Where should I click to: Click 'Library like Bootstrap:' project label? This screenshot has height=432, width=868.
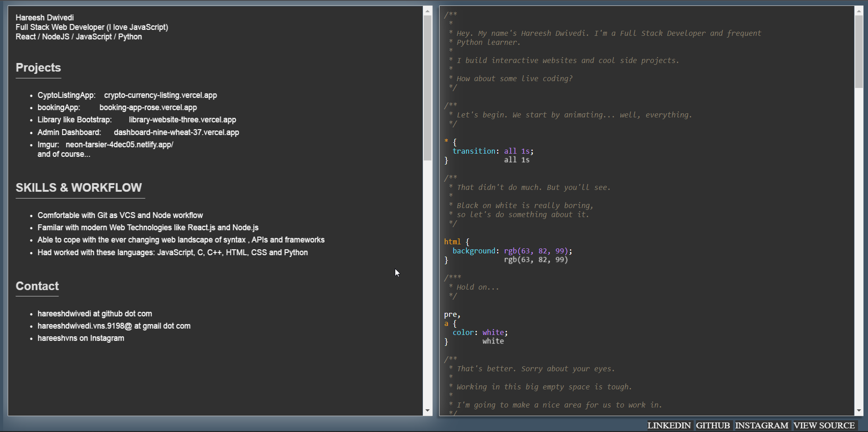point(75,120)
